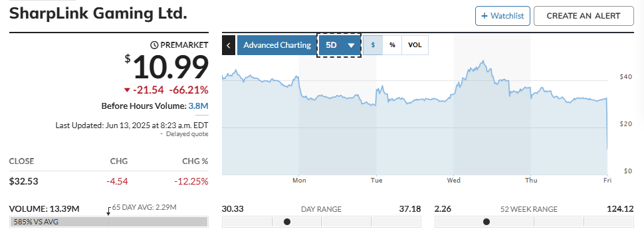The image size is (644, 241).
Task: Click the plus icon on Watchlist button
Action: pos(484,16)
